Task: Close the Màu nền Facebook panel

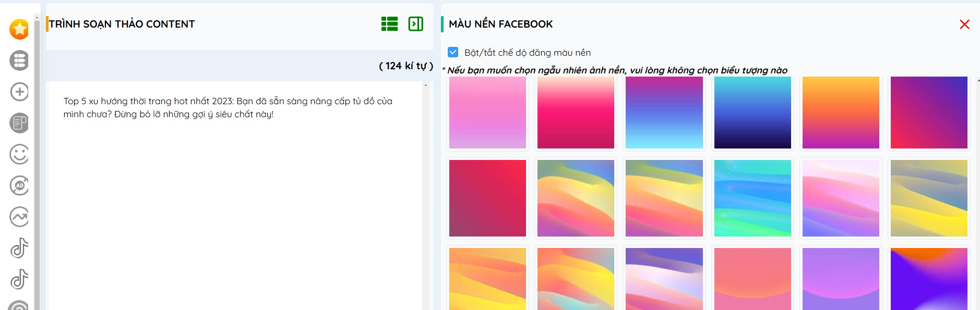Action: pos(964,24)
